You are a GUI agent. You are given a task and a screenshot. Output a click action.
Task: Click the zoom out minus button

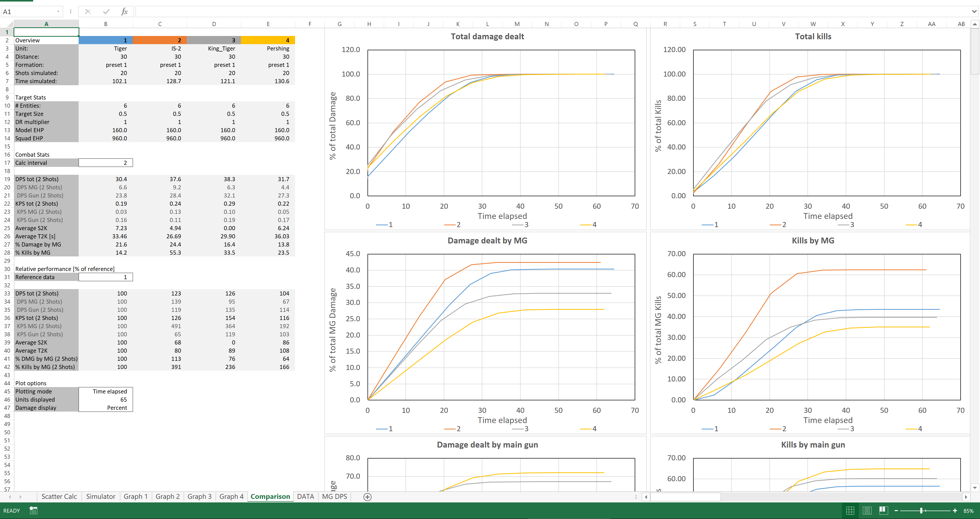(x=896, y=511)
